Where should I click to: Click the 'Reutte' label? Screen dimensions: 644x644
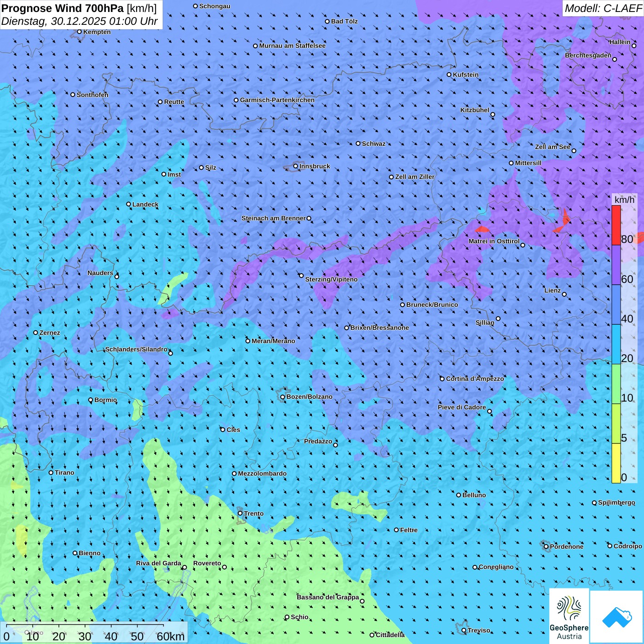pyautogui.click(x=174, y=102)
